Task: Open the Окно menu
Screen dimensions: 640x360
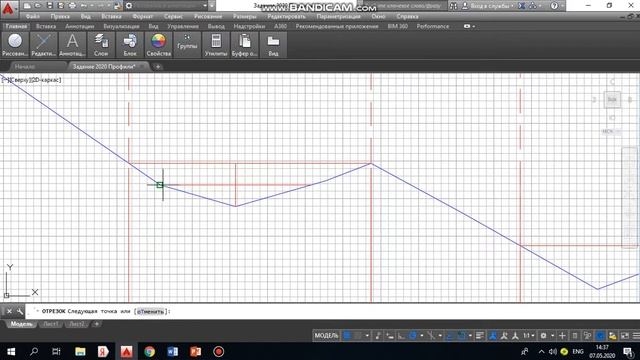Action: click(378, 17)
